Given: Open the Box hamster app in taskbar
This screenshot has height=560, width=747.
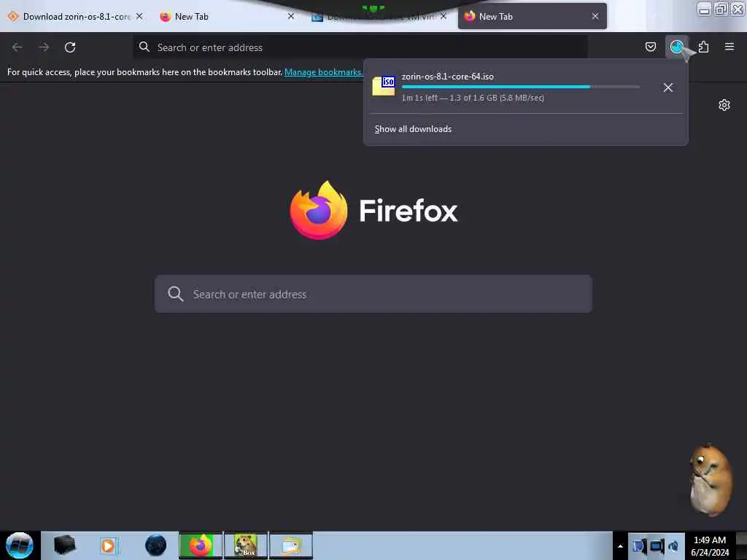Looking at the screenshot, I should (246, 545).
